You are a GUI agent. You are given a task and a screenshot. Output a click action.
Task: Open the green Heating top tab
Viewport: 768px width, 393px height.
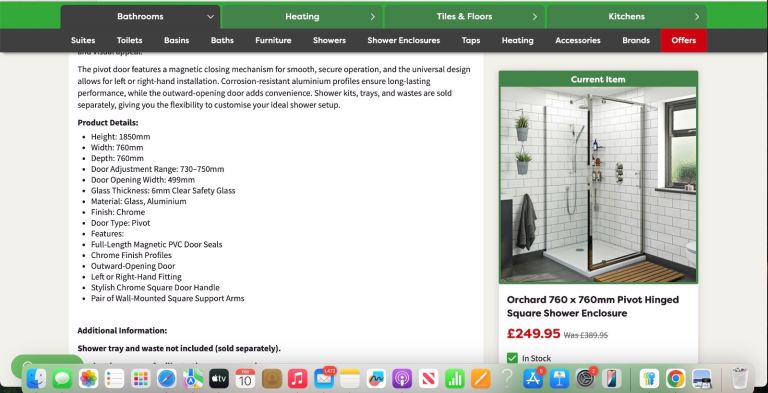(x=302, y=17)
